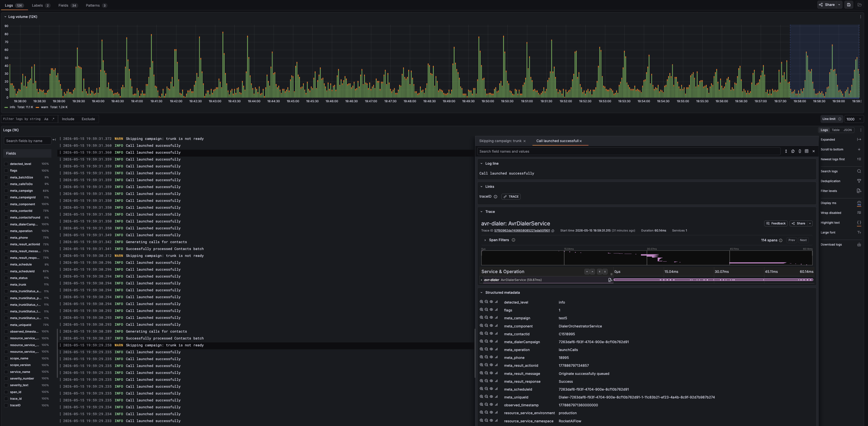Toggle case-sensitive Aa filter option
Viewport: 868px width, 426px height.
tap(46, 119)
